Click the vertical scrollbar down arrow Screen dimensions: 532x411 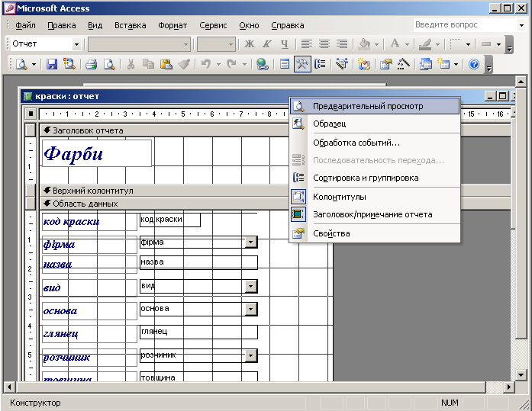(521, 374)
